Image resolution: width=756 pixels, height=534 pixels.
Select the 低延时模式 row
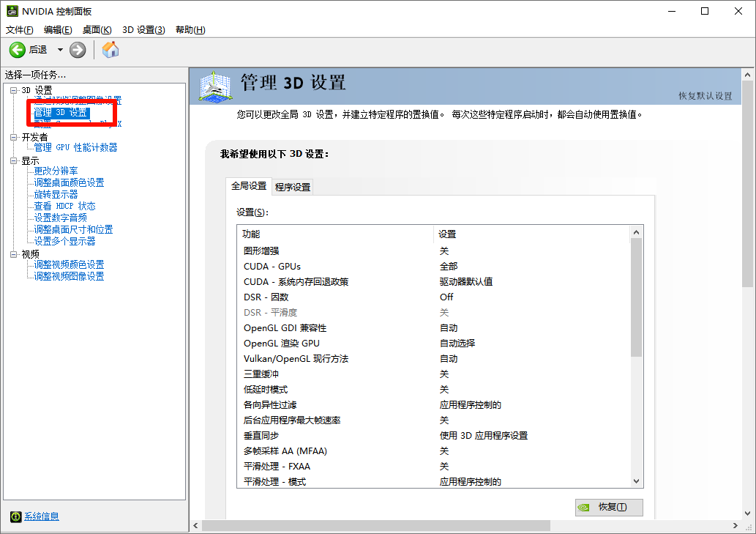point(433,390)
